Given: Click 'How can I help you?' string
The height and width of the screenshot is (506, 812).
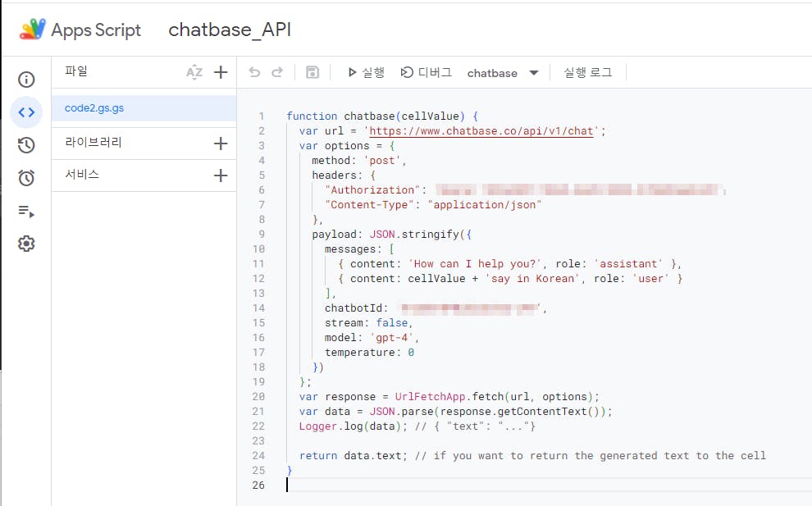Looking at the screenshot, I should [x=474, y=264].
